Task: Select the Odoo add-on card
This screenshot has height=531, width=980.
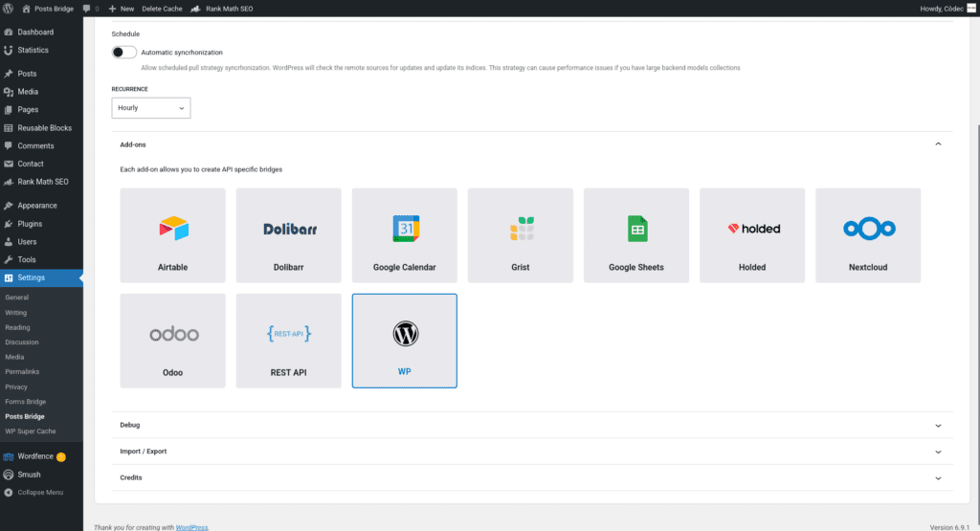Action: point(172,342)
